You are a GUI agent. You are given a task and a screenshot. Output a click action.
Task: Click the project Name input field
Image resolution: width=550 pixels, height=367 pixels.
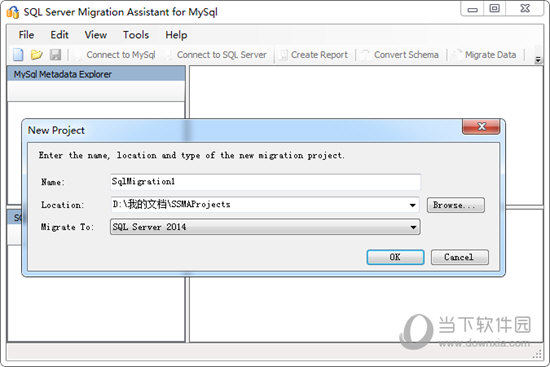coord(265,182)
